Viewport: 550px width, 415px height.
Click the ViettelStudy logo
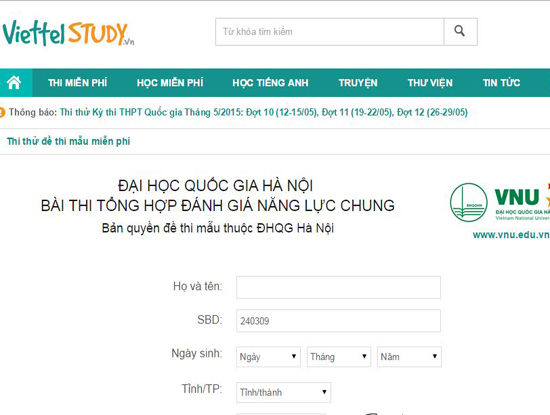pyautogui.click(x=68, y=33)
